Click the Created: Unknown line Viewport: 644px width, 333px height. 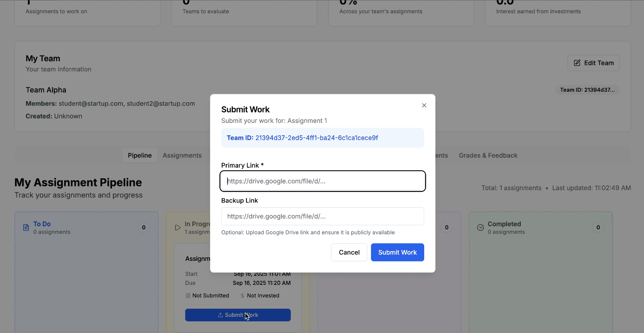pyautogui.click(x=54, y=116)
